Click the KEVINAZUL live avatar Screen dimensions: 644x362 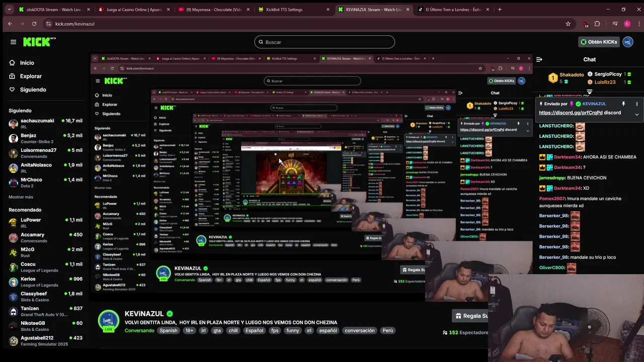click(108, 321)
